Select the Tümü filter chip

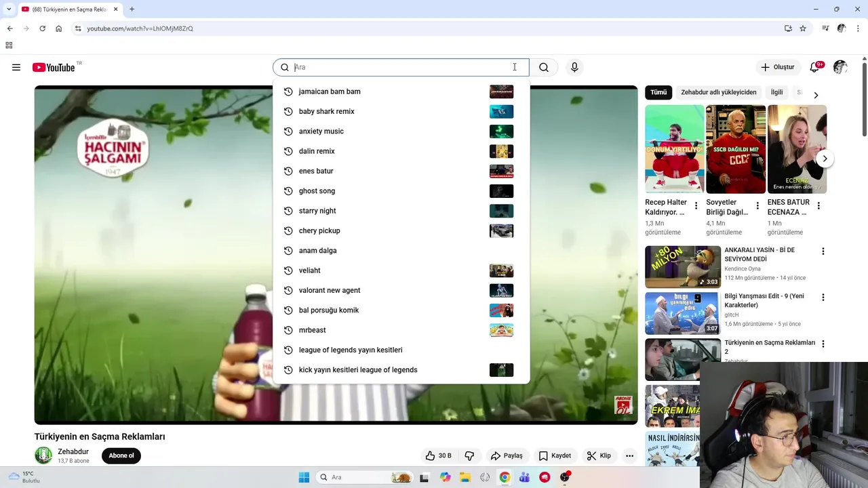point(658,92)
